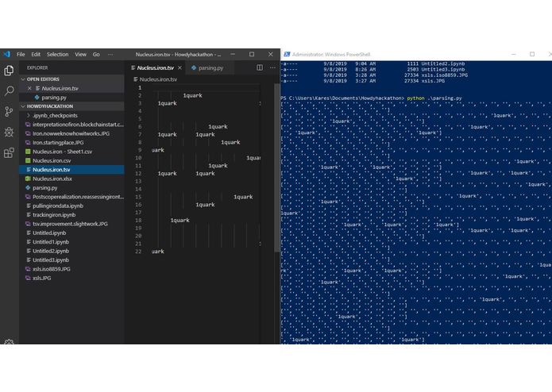552x392 pixels.
Task: Show more menus via title bar ellipsis
Action: (110, 55)
